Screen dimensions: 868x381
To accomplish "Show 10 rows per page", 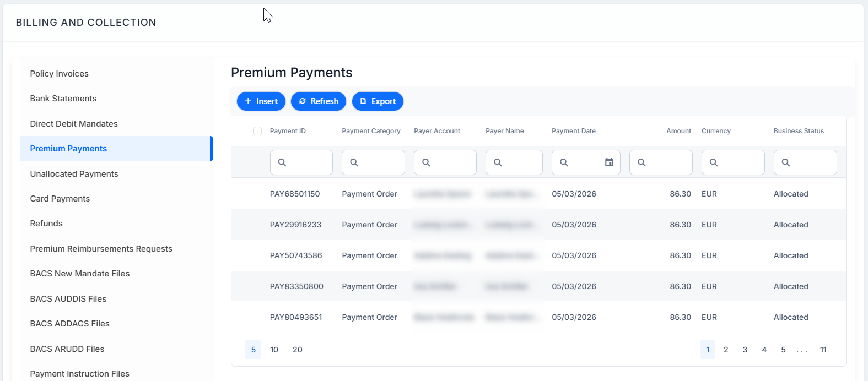I will click(x=274, y=350).
